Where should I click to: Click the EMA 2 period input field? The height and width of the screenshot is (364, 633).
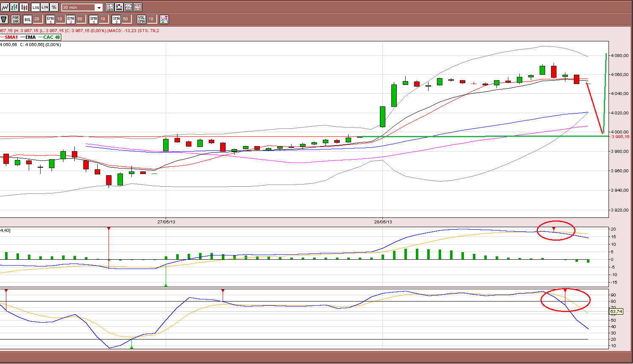coord(81,19)
